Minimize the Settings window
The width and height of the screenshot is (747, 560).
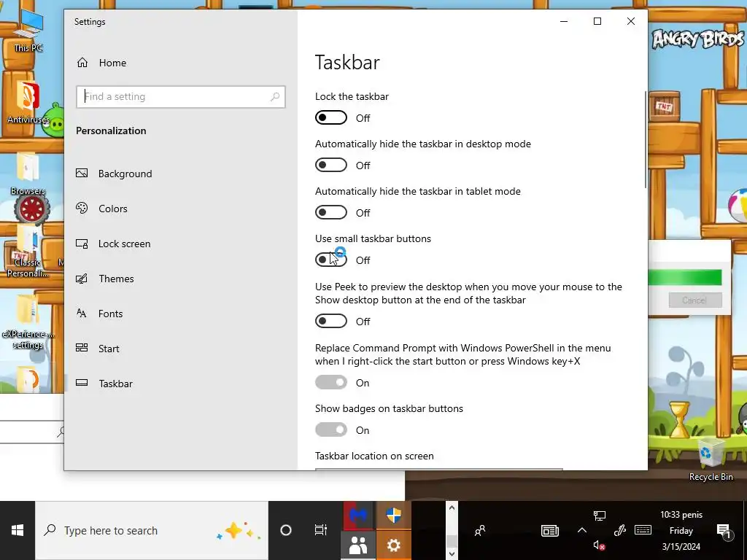pos(564,21)
